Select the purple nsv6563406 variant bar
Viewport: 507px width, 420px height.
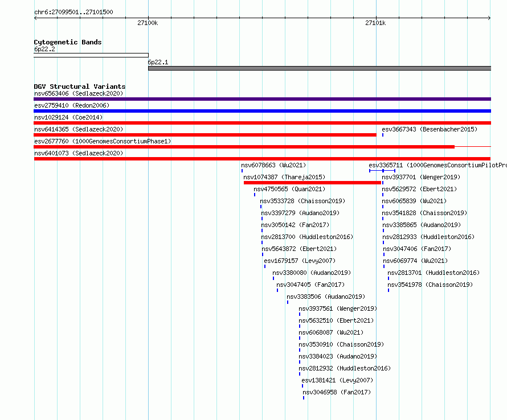262,99
